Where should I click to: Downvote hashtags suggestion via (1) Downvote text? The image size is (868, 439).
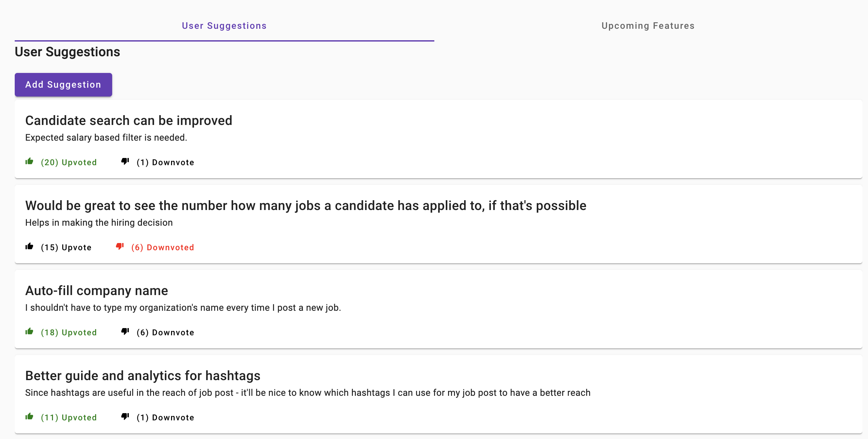coord(165,417)
